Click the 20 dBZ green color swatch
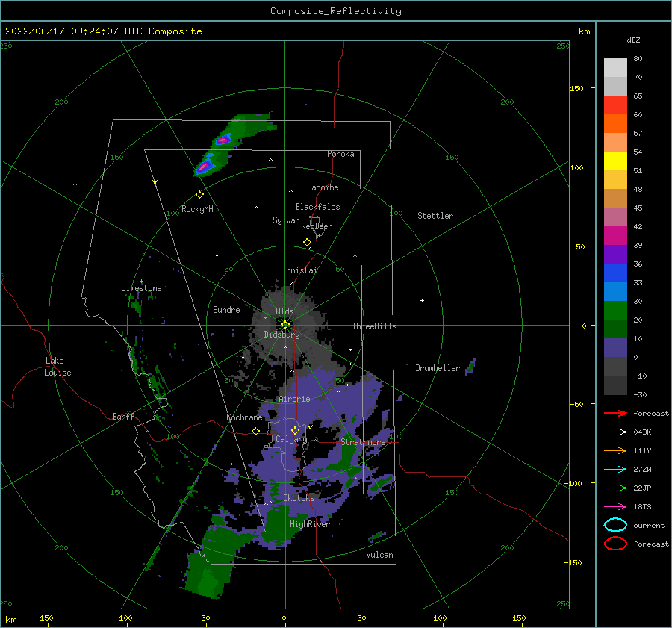Image resolution: width=672 pixels, height=628 pixels. point(615,329)
